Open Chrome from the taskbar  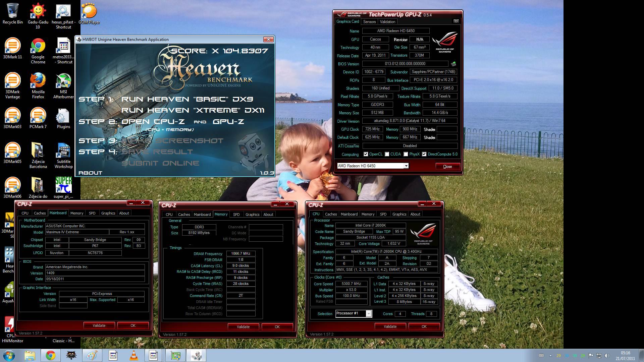tap(51, 355)
